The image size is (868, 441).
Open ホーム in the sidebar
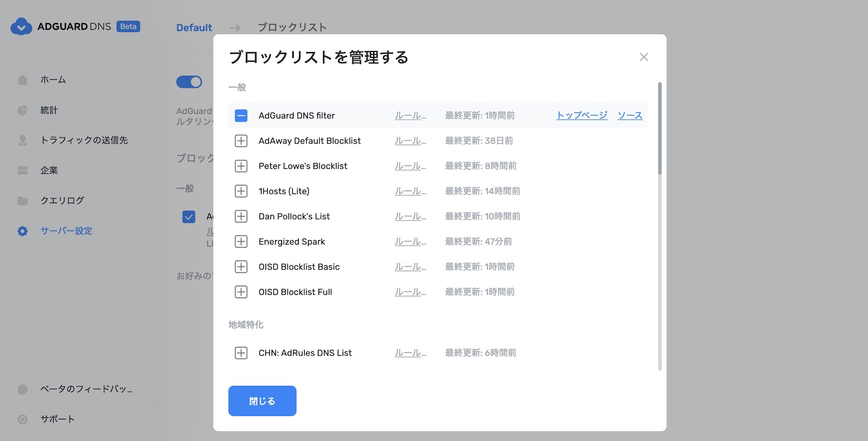point(53,80)
